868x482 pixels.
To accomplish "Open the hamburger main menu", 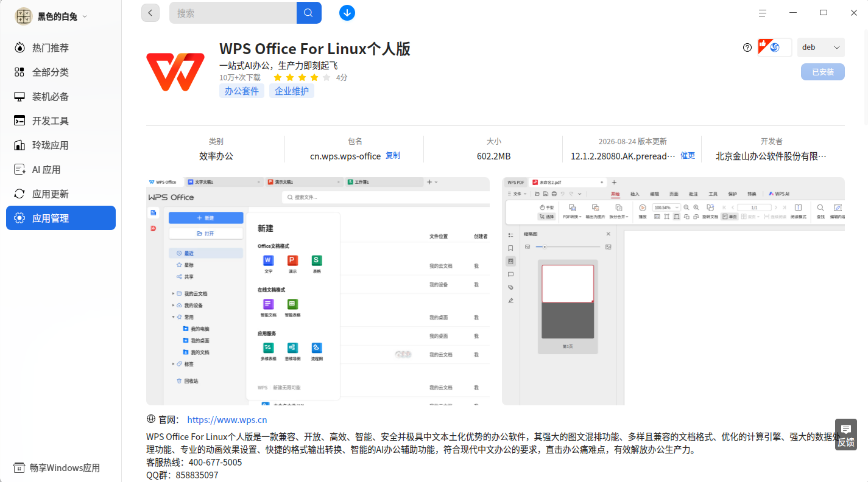I will click(x=763, y=13).
